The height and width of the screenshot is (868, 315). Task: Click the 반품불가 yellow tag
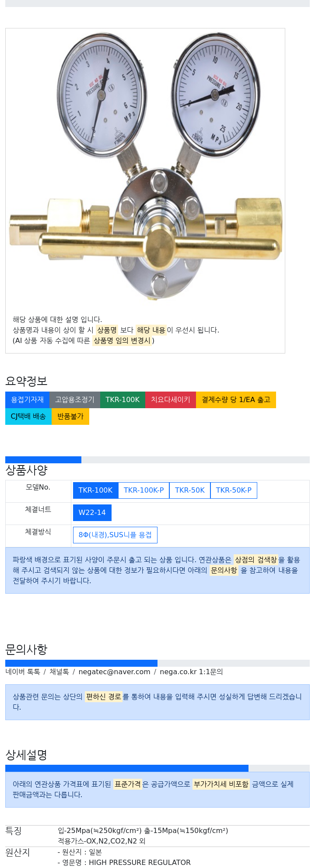(70, 416)
